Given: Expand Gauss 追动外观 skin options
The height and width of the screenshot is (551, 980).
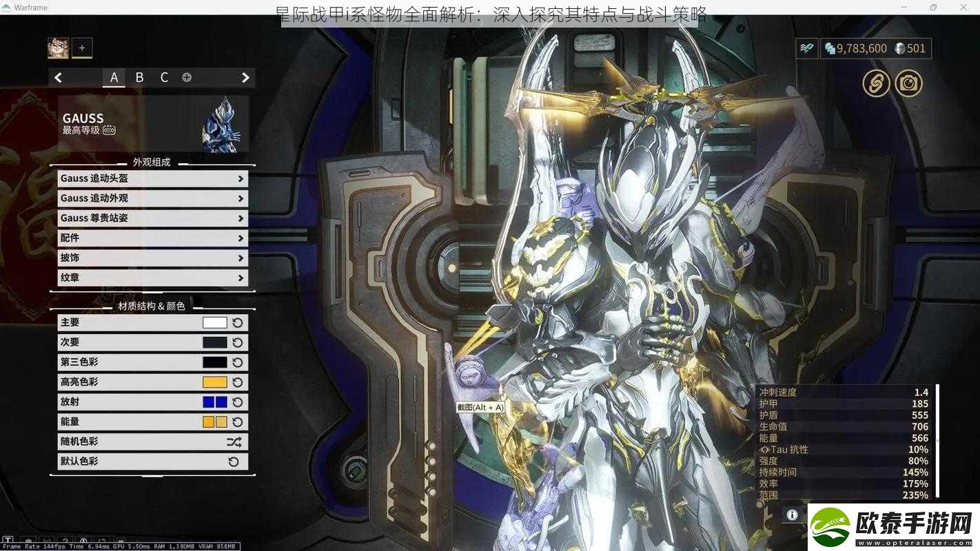Looking at the screenshot, I should [152, 198].
